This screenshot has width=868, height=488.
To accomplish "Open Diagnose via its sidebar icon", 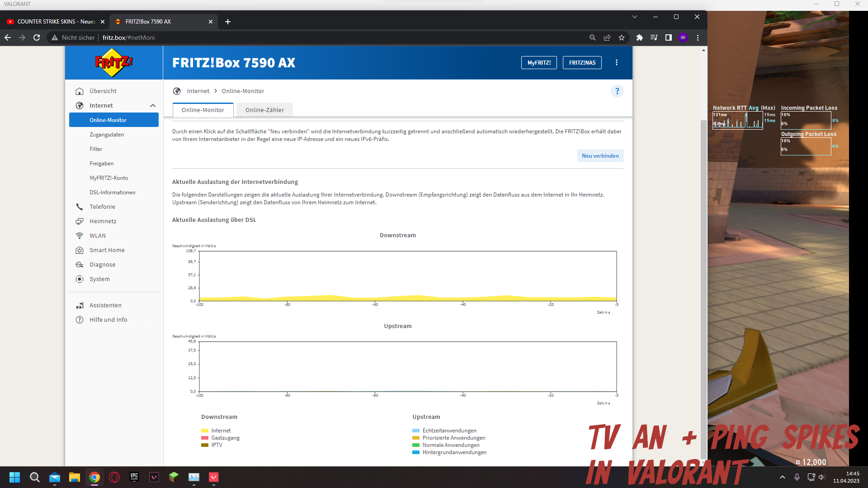I will pos(80,265).
